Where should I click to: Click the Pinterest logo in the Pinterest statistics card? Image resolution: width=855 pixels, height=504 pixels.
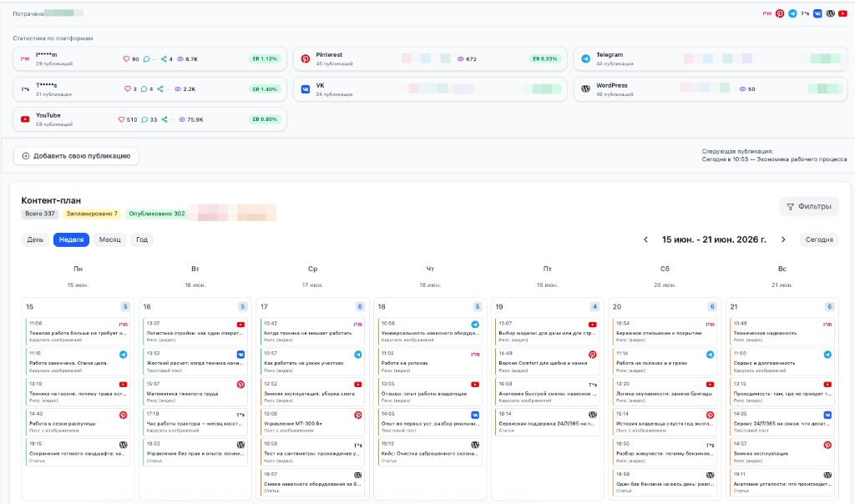coord(306,59)
